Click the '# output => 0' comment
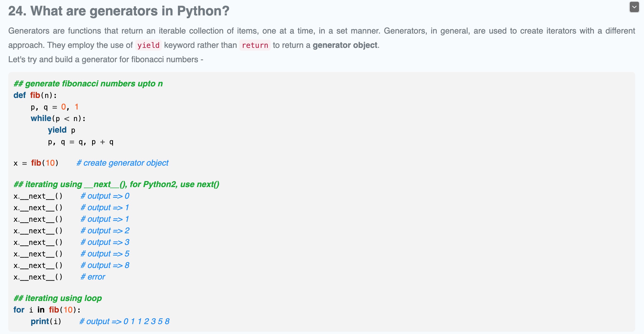 point(105,196)
